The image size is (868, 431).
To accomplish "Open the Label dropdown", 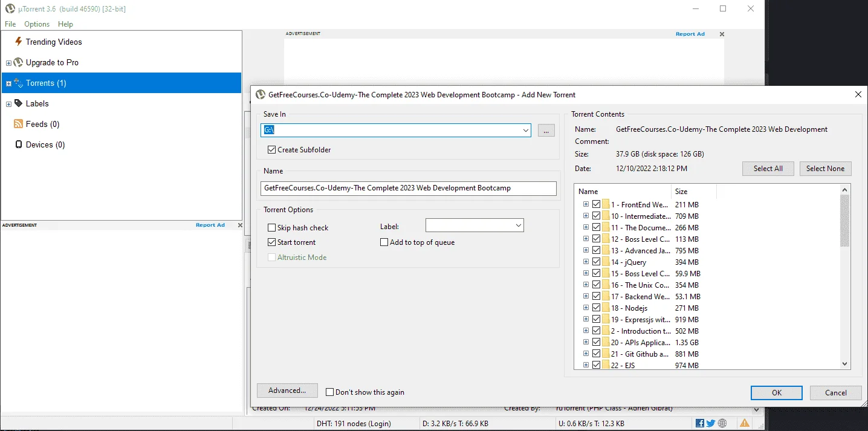I will pos(518,225).
